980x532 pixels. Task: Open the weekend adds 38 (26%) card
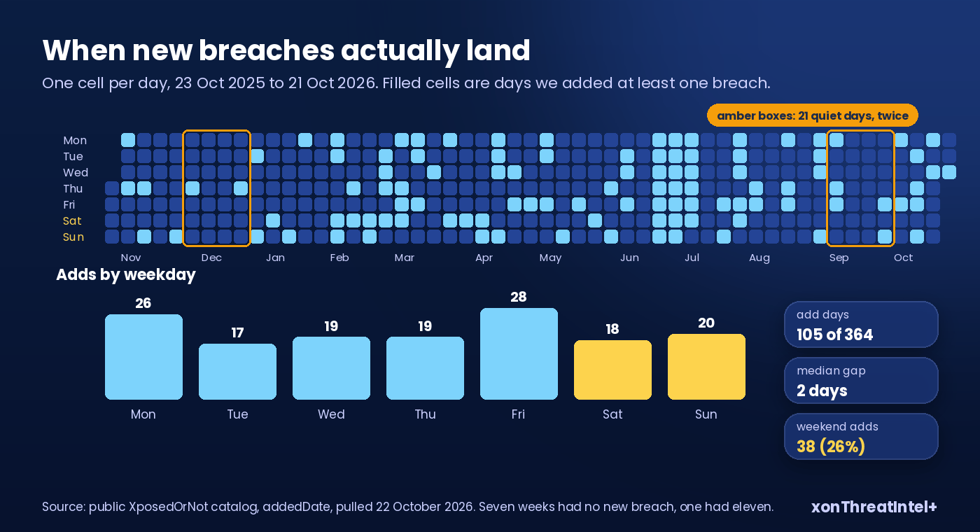point(861,437)
